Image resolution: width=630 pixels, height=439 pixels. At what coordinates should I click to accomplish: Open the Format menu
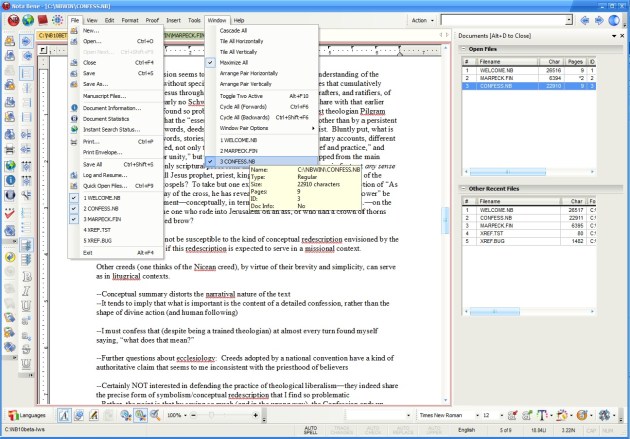pos(130,20)
